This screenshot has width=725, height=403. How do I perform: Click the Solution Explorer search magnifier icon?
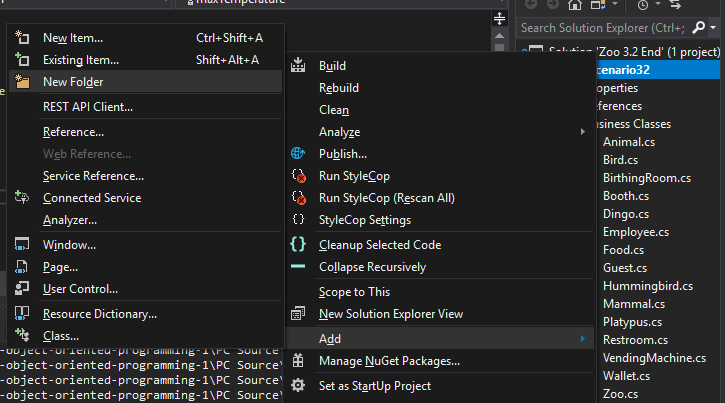coord(699,28)
